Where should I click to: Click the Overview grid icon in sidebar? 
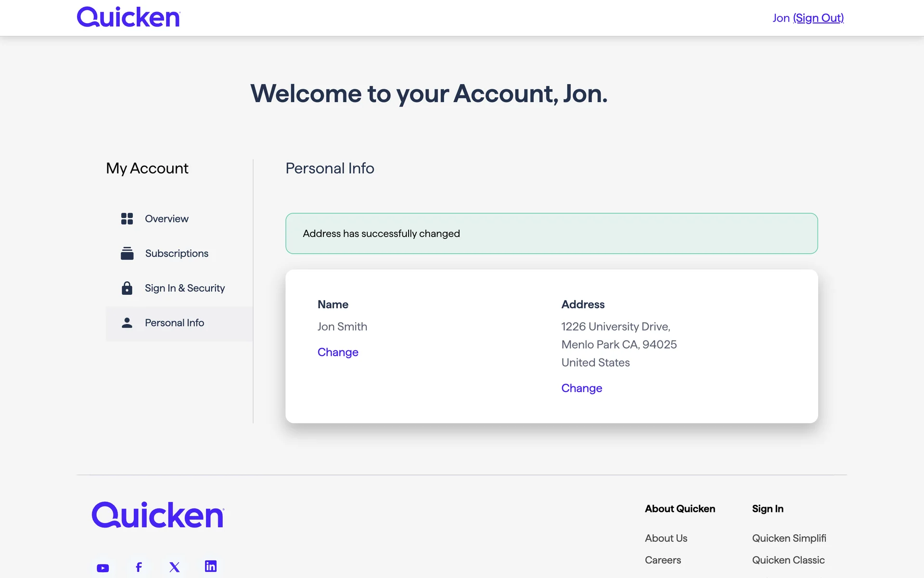coord(127,219)
